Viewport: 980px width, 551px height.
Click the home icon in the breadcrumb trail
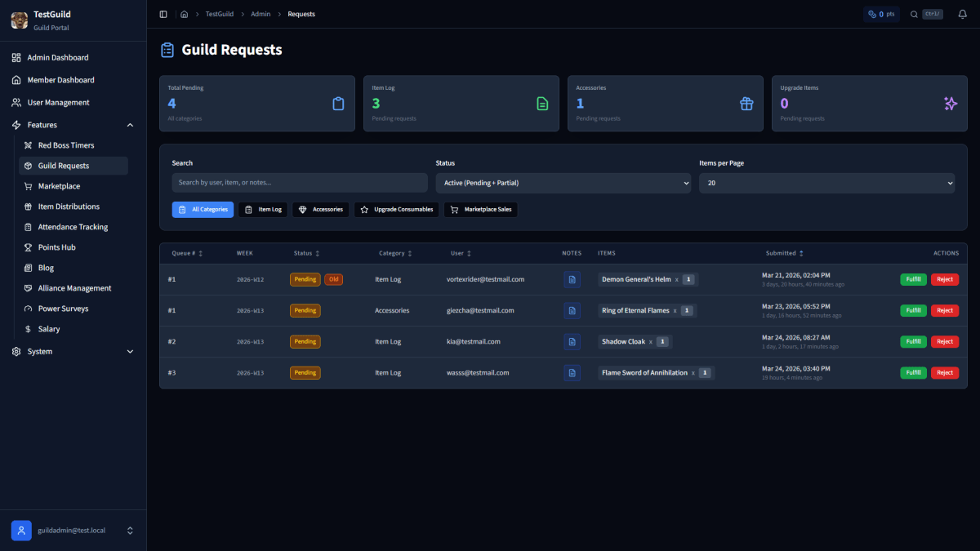click(185, 14)
